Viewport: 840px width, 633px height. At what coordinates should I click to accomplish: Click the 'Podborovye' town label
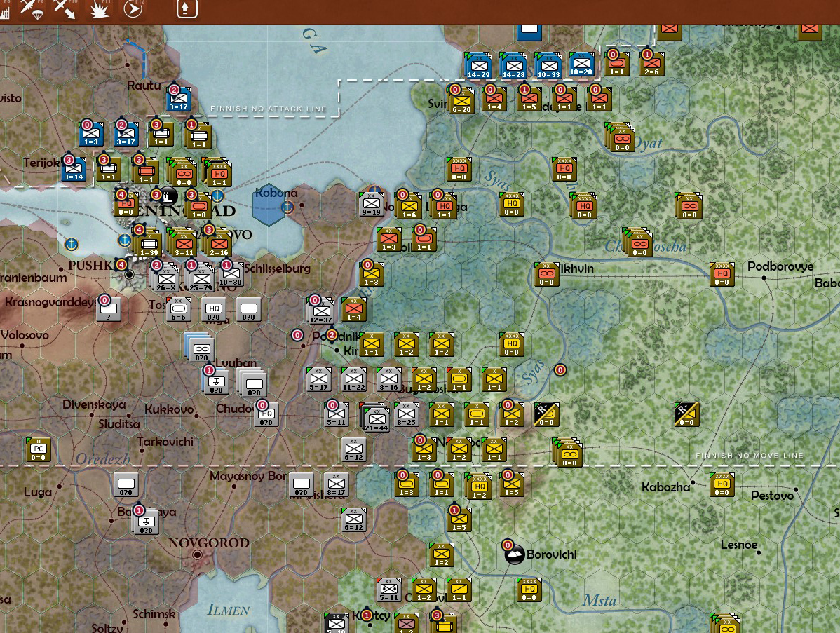tap(780, 266)
